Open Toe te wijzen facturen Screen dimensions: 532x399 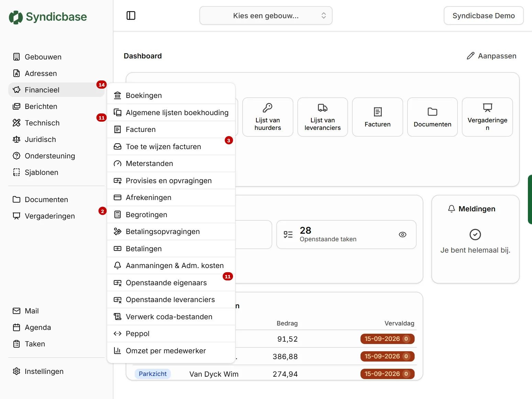(171, 146)
